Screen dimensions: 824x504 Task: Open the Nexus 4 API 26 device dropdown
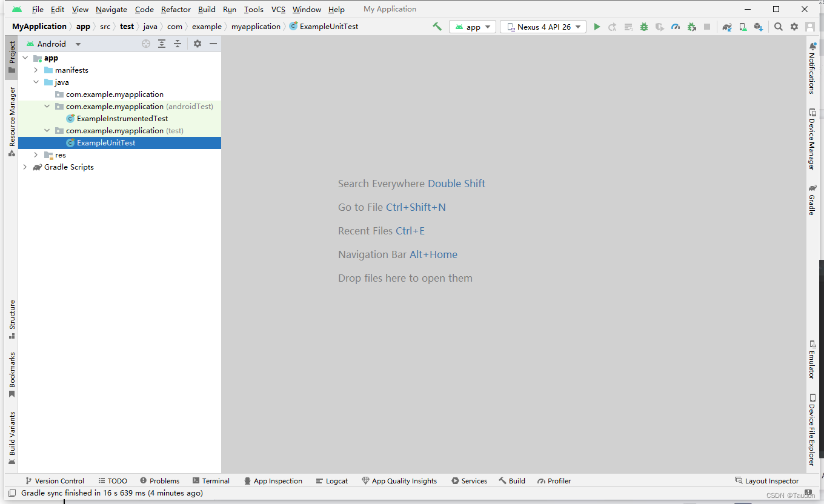pos(543,27)
